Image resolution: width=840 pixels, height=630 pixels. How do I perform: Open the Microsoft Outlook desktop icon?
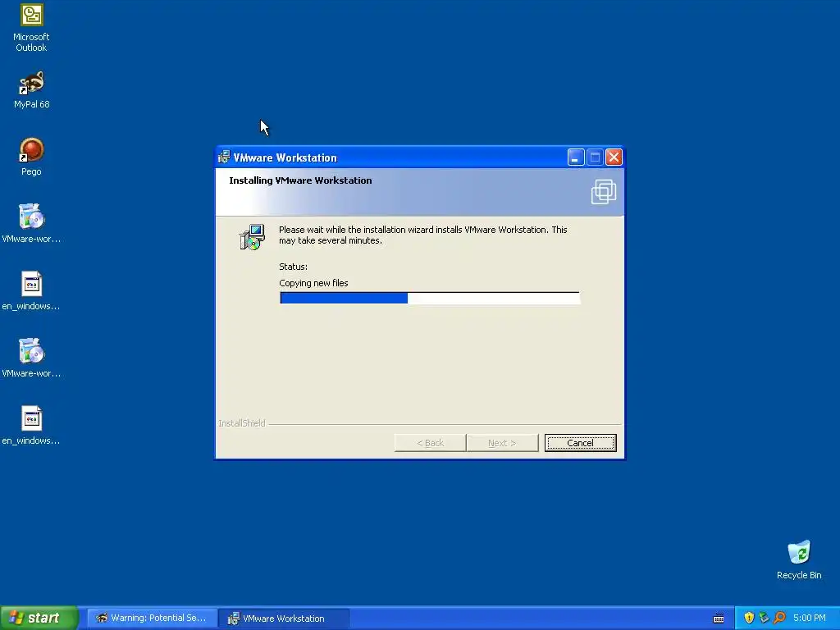31,28
